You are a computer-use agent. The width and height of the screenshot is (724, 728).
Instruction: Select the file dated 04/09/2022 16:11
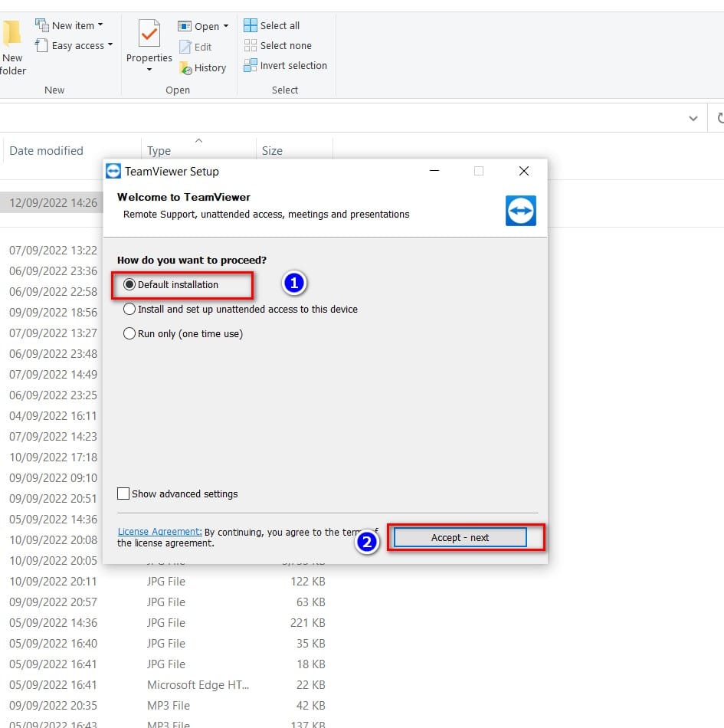[54, 416]
